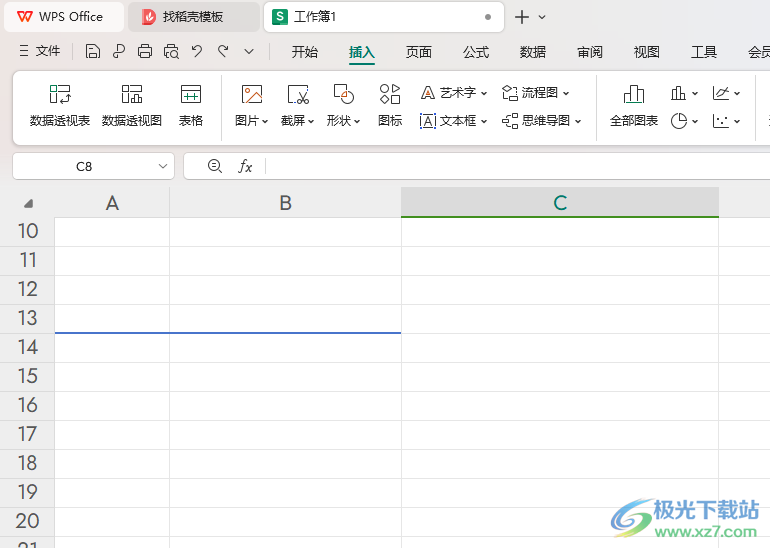Click the Shapes (形状) icon
Viewport: 770px width, 548px height.
(x=343, y=94)
